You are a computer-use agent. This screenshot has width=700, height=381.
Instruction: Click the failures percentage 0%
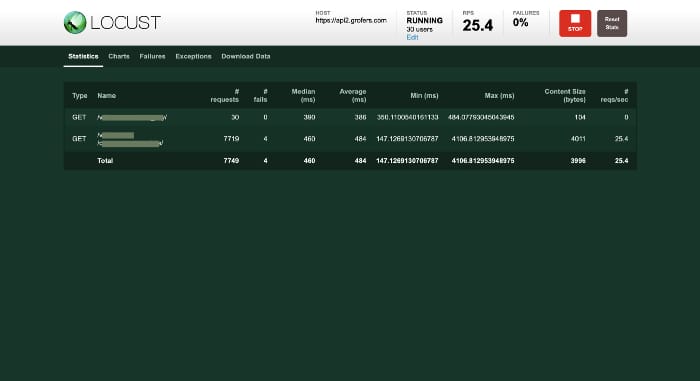[x=521, y=23]
